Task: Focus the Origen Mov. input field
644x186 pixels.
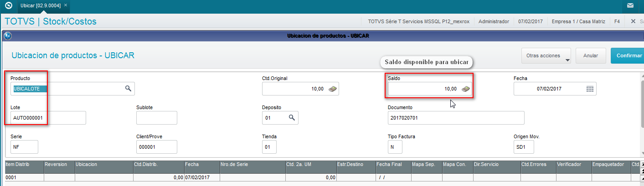Action: point(524,147)
